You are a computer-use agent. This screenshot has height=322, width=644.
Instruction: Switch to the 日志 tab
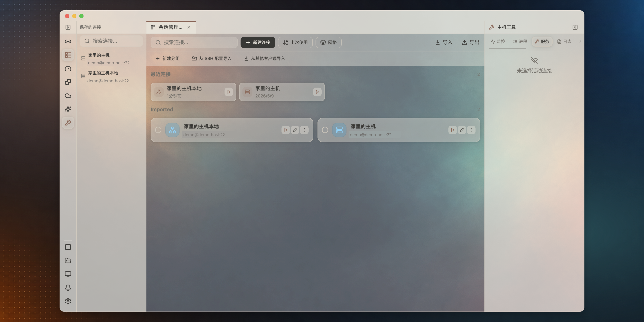tap(564, 42)
